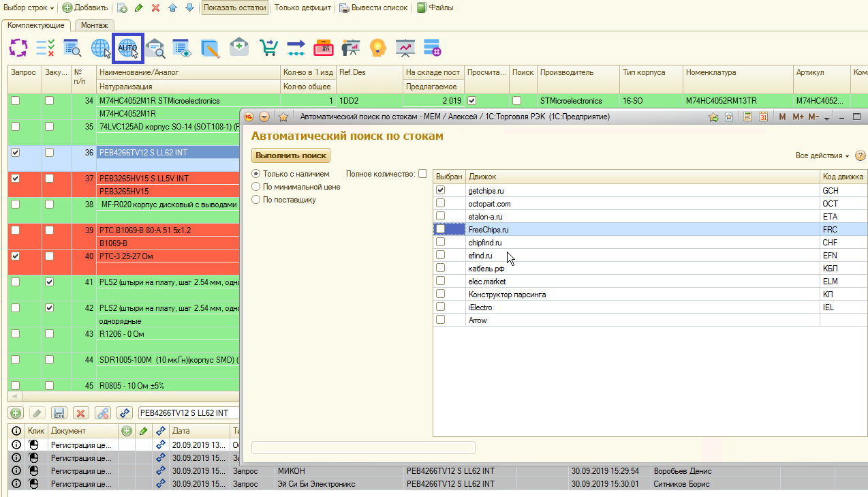
Task: Click the shopping cart icon
Action: click(x=269, y=48)
